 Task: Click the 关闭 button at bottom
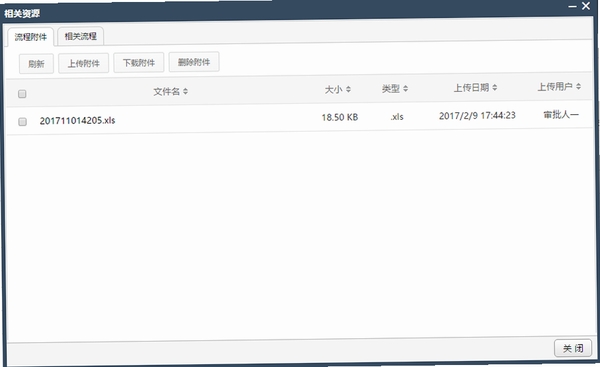pyautogui.click(x=573, y=348)
